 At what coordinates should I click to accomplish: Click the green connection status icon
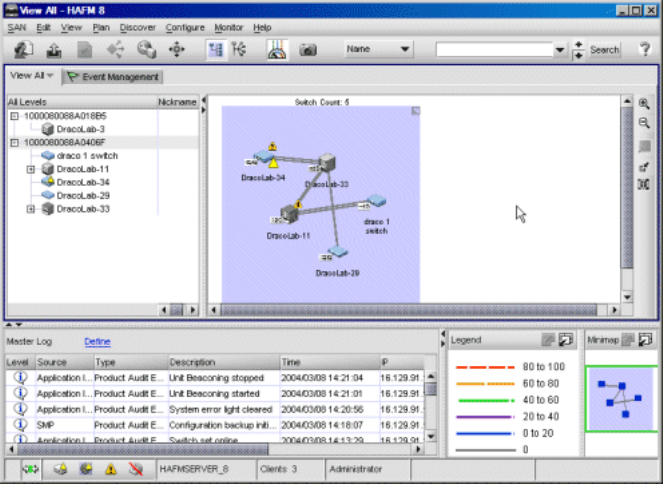coord(30,469)
